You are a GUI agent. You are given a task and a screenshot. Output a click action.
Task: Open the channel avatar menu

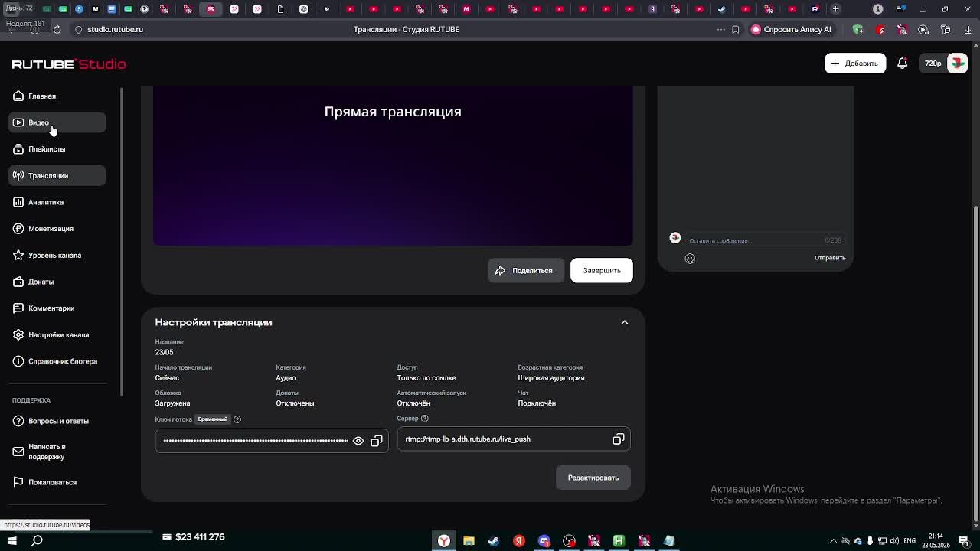pos(958,64)
